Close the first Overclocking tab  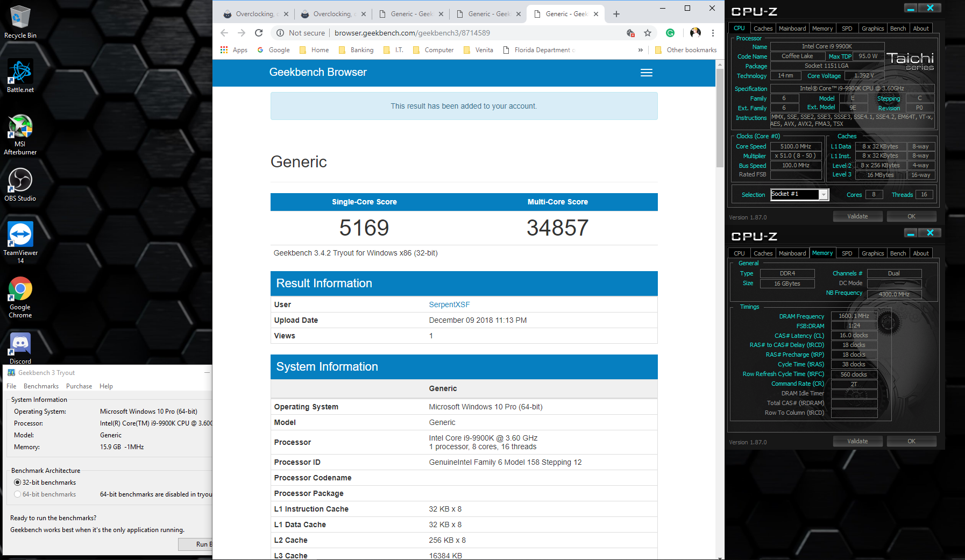pyautogui.click(x=286, y=14)
